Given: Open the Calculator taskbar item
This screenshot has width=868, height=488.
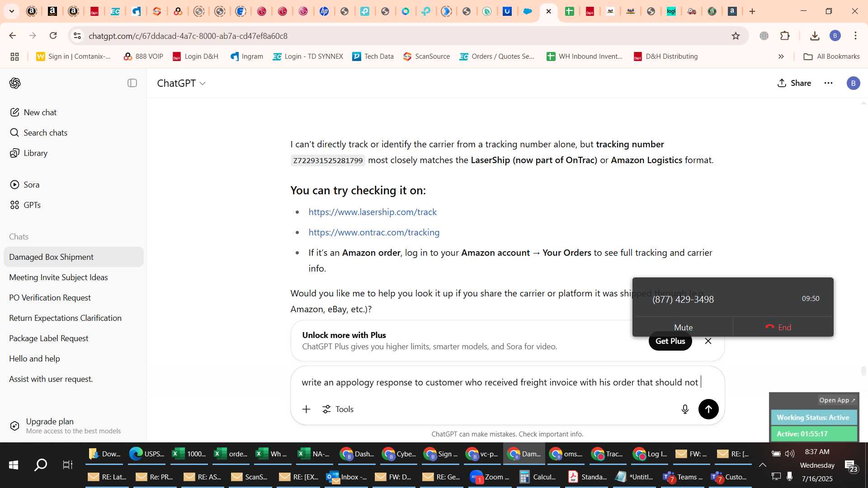Looking at the screenshot, I should coord(538,477).
